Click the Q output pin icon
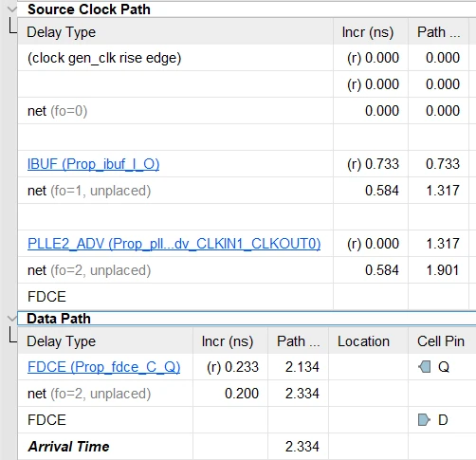 (424, 367)
